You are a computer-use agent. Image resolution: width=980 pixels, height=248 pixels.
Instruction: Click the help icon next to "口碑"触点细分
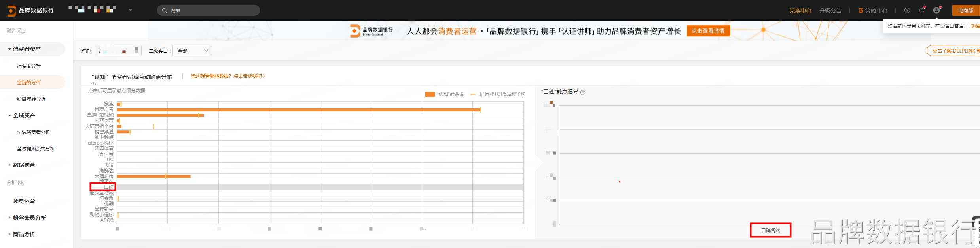tap(583, 92)
